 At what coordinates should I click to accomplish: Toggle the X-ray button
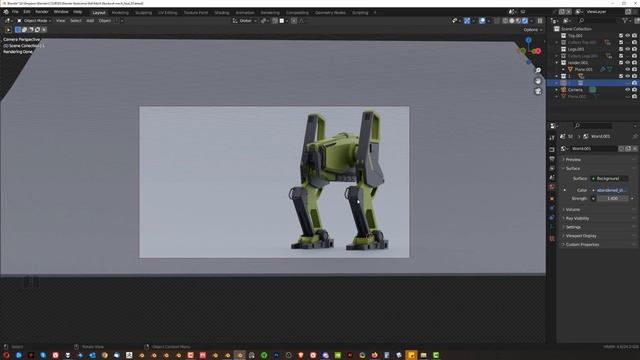tap(497, 21)
